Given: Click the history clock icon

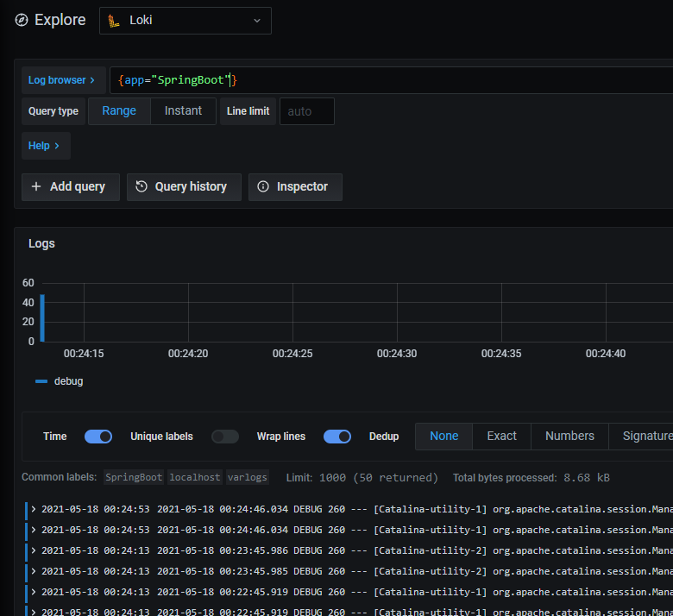Looking at the screenshot, I should [142, 186].
